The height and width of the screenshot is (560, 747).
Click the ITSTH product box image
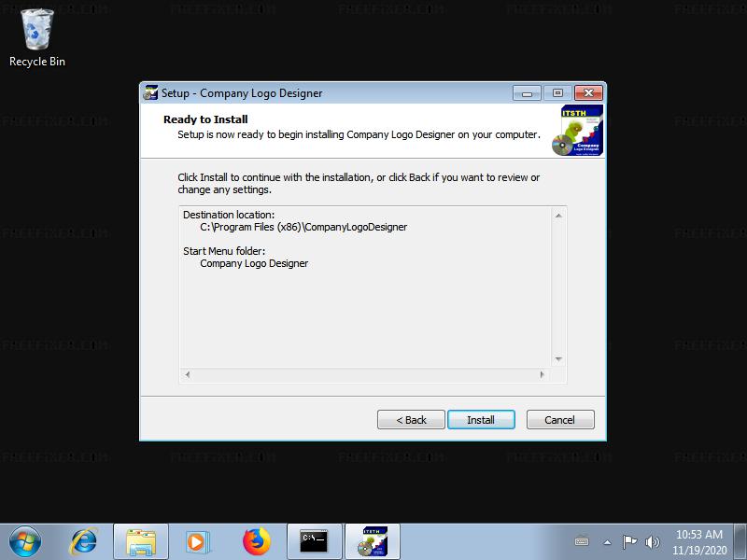point(577,131)
